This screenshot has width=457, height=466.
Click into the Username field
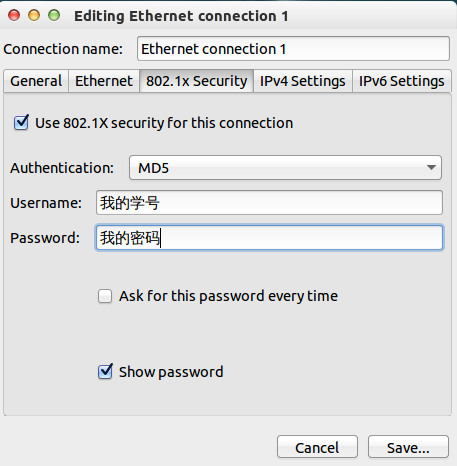269,203
